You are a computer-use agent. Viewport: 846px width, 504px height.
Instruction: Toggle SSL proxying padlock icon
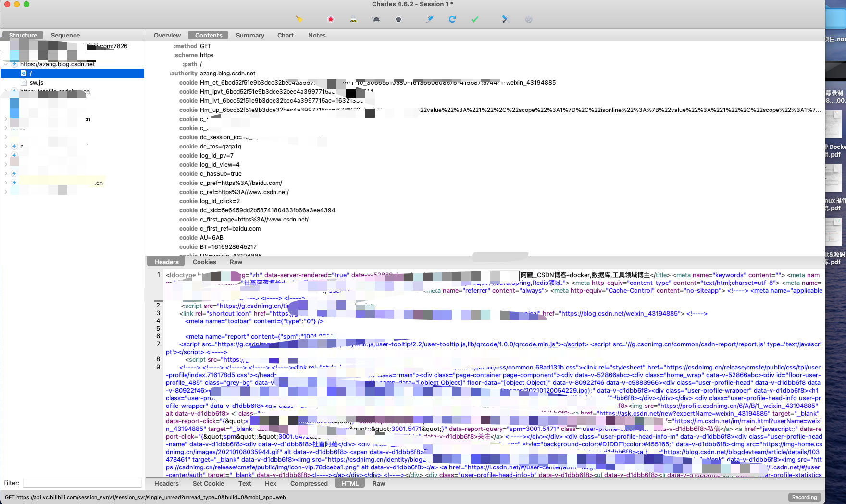[x=353, y=19]
